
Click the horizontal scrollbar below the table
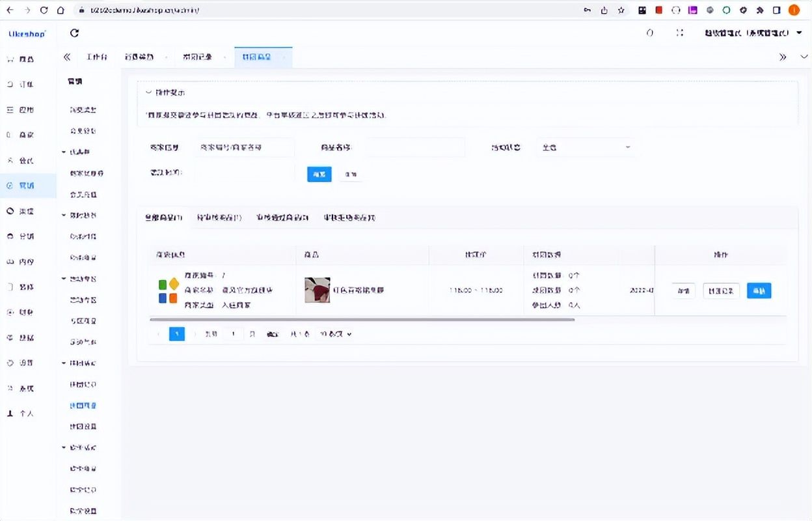(x=362, y=319)
